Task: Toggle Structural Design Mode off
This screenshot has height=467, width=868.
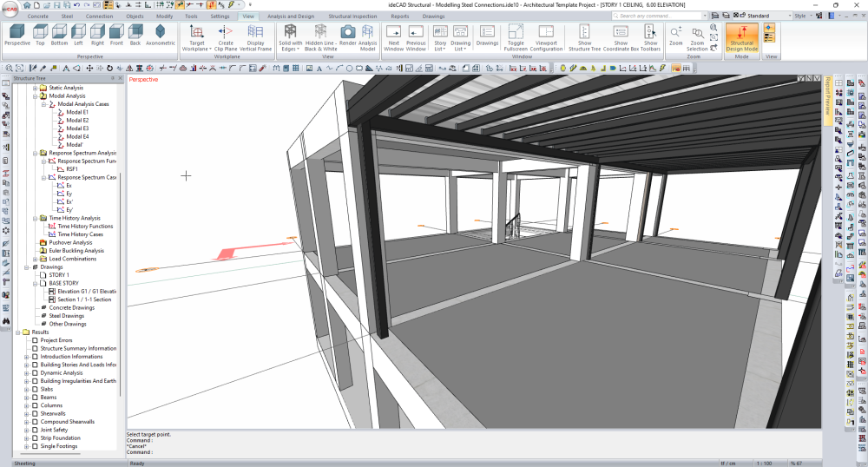Action: [741, 36]
